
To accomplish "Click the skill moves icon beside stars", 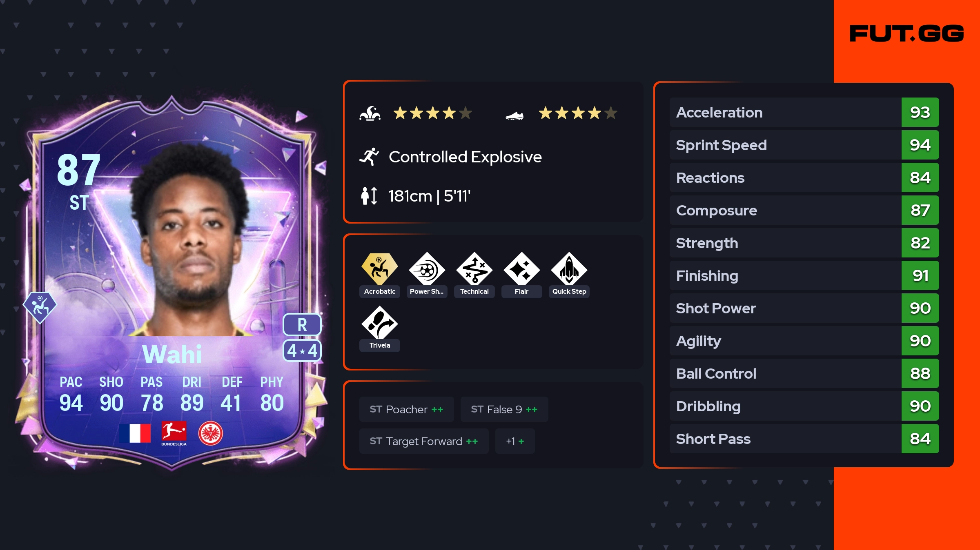I will pos(370,113).
